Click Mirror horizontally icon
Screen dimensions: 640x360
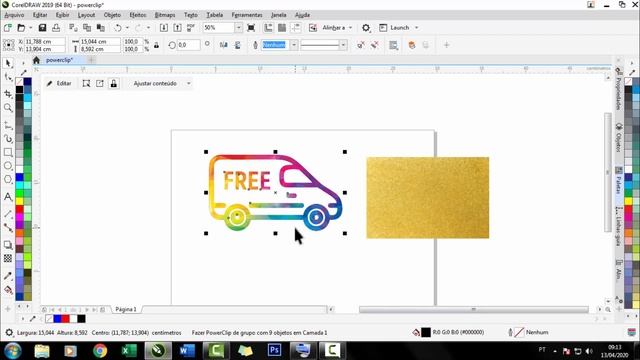pos(224,45)
